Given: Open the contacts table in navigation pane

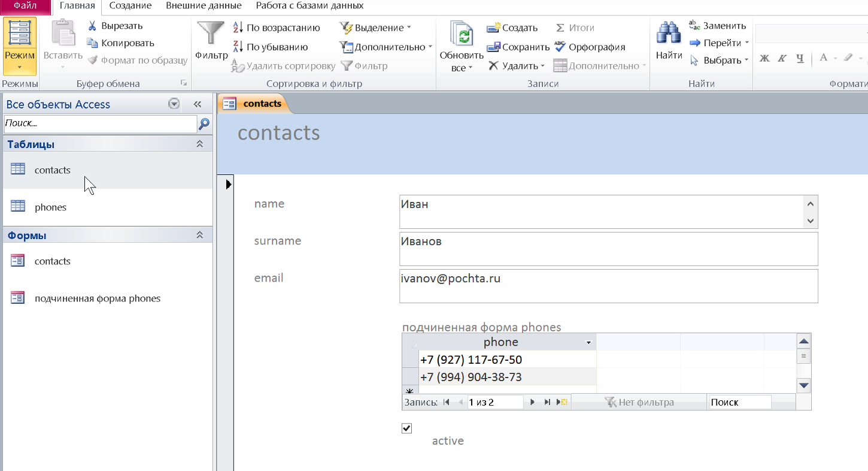Looking at the screenshot, I should pyautogui.click(x=107, y=170).
